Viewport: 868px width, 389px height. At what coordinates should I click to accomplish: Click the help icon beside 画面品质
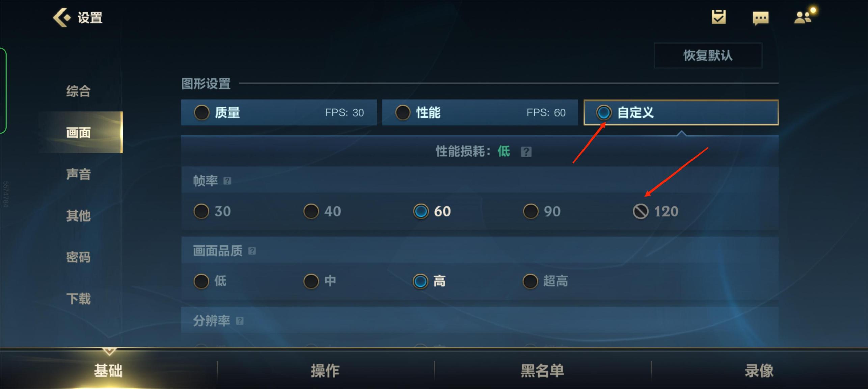click(x=252, y=251)
